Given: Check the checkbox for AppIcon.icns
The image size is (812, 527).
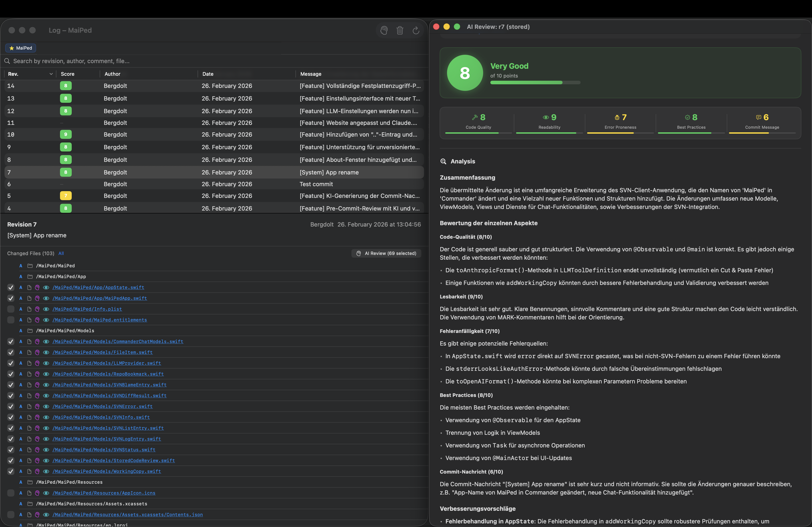Looking at the screenshot, I should pos(11,493).
